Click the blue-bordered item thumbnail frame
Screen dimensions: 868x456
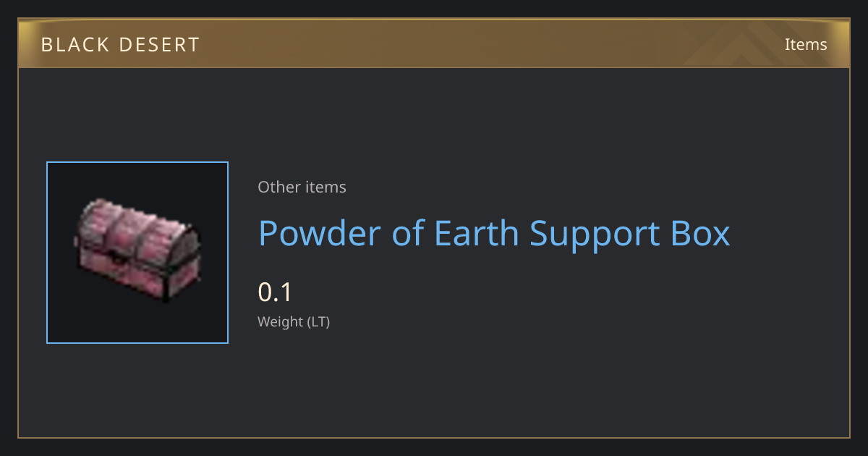click(x=137, y=253)
